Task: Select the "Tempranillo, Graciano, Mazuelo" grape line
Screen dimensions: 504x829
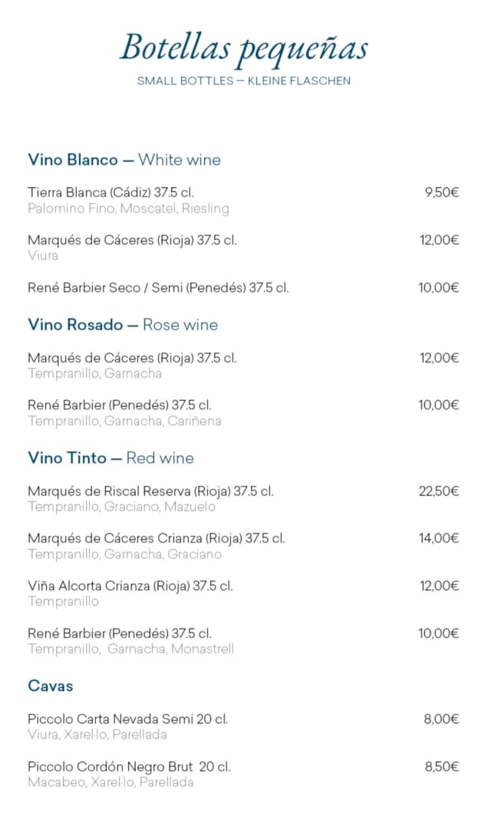Action: pyautogui.click(x=121, y=507)
